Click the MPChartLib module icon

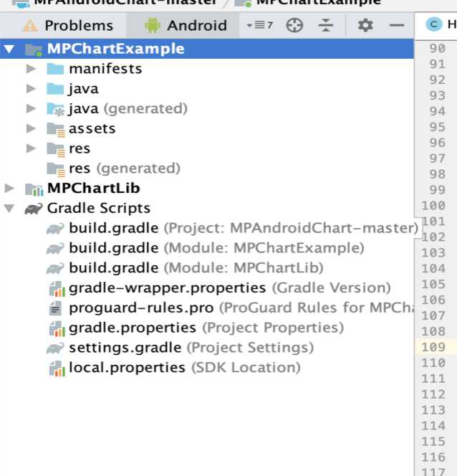click(34, 189)
